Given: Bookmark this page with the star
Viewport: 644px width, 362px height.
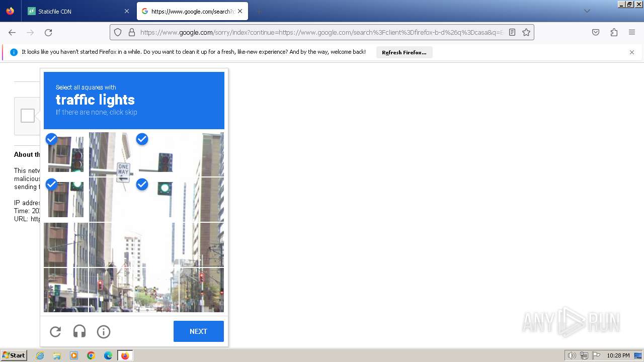Looking at the screenshot, I should [526, 32].
